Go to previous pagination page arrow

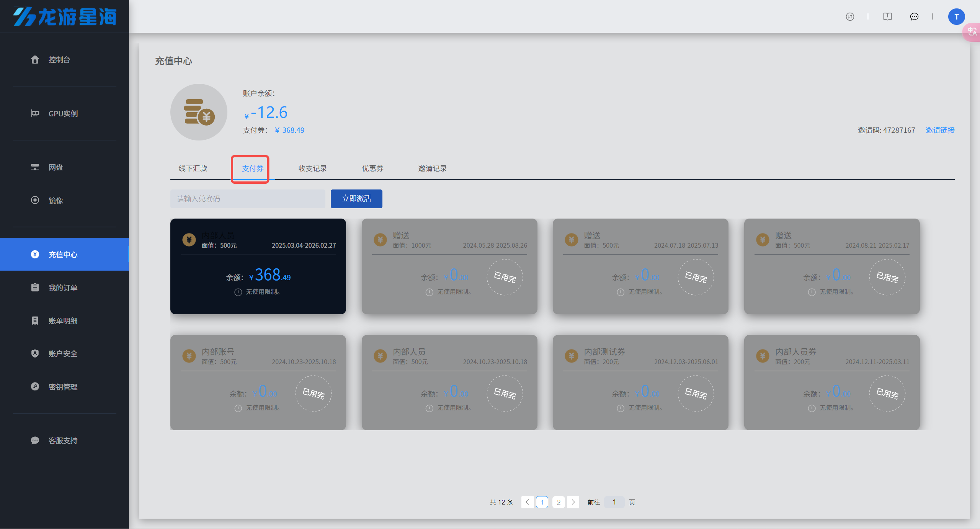pyautogui.click(x=527, y=502)
